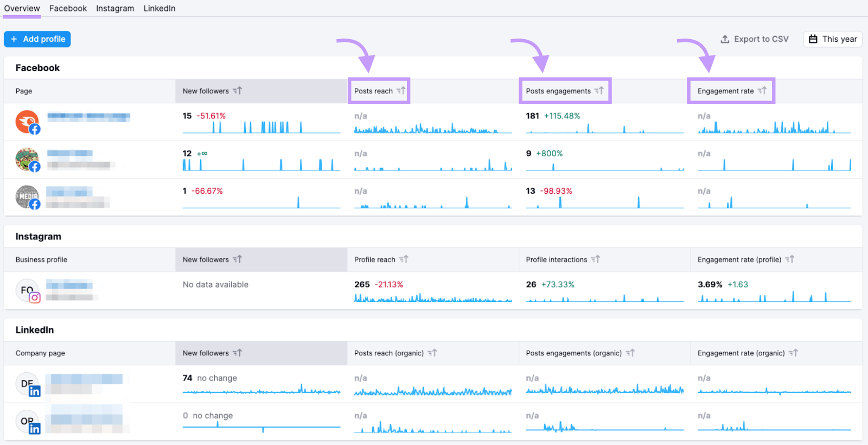Export data to CSV
This screenshot has height=445, width=868.
(754, 39)
